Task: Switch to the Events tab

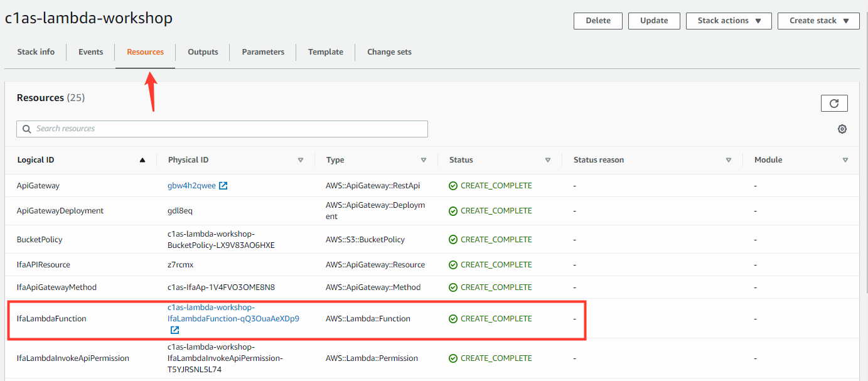Action: click(x=90, y=52)
